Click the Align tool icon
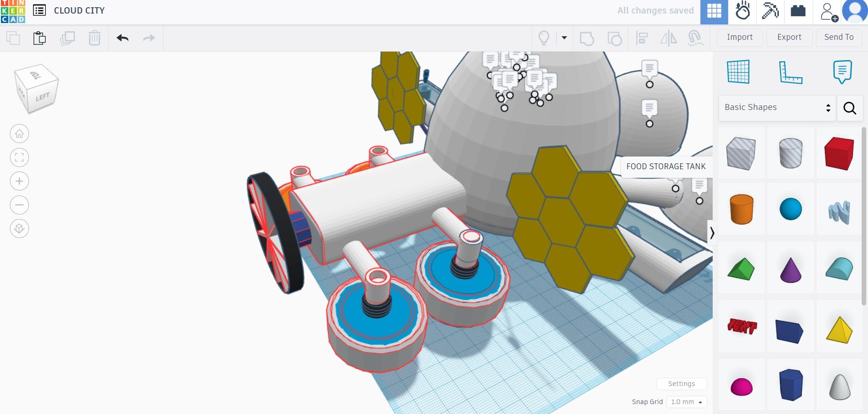The image size is (868, 414). click(x=642, y=38)
